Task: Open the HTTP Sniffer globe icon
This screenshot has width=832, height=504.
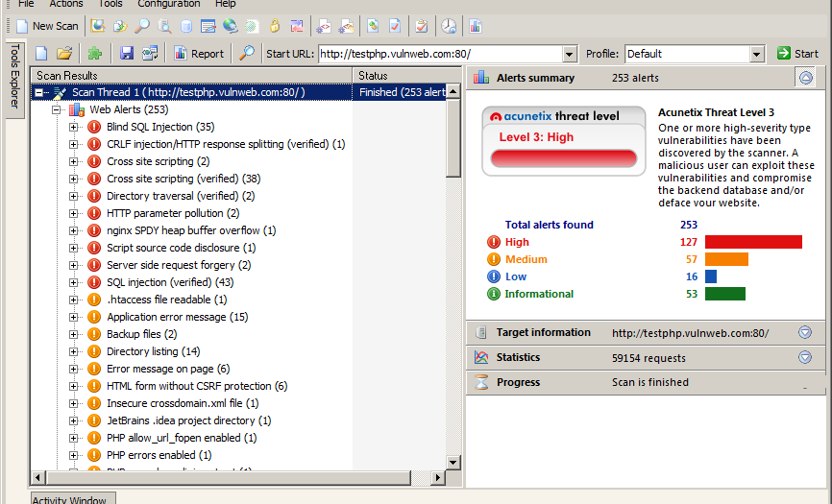Action: coord(231,25)
